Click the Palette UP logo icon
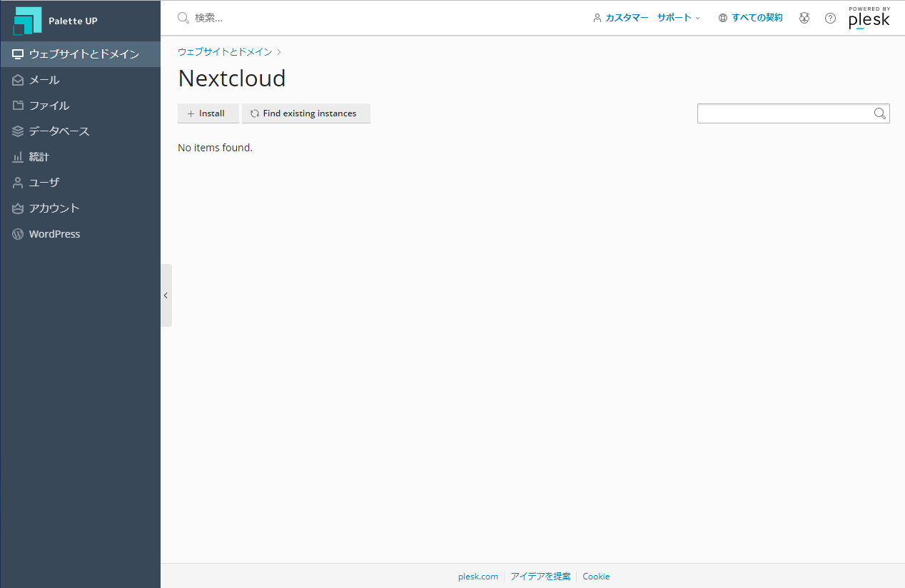The width and height of the screenshot is (905, 588). pos(28,21)
